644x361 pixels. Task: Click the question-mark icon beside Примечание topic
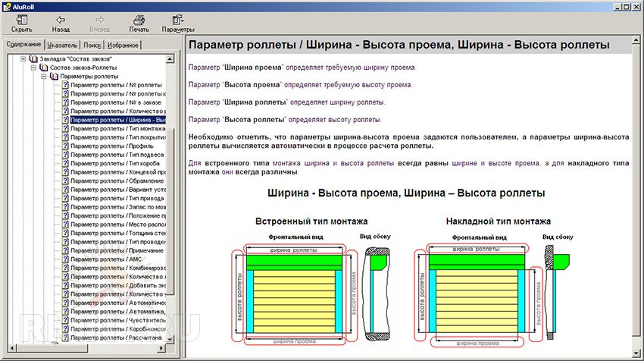coord(65,250)
